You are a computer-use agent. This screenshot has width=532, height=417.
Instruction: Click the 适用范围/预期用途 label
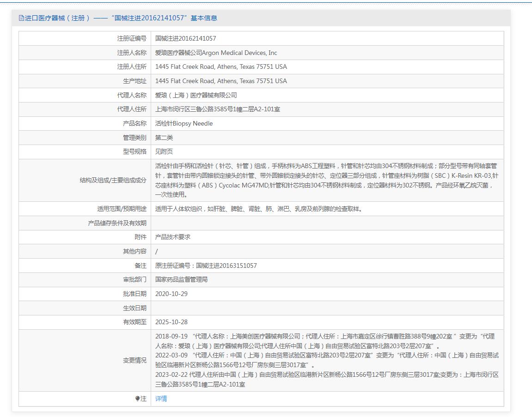122,209
